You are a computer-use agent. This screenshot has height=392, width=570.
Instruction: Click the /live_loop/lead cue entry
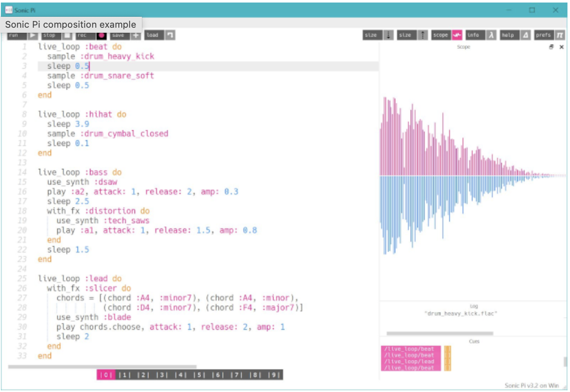click(411, 361)
